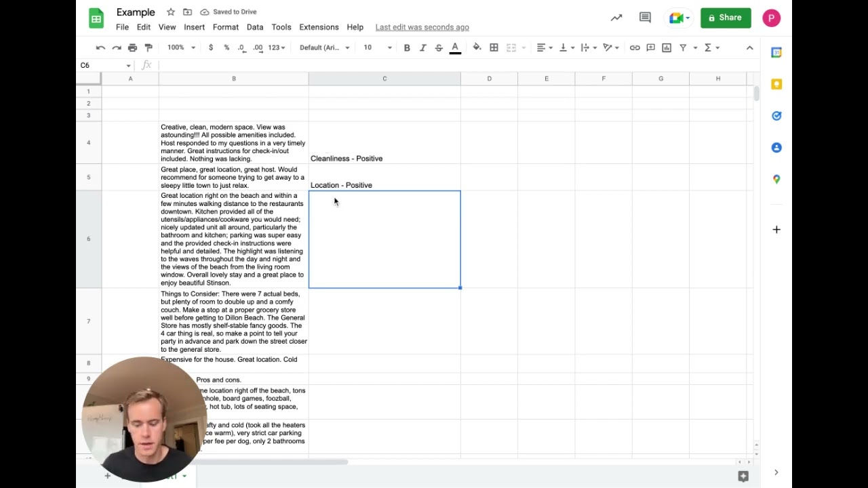Toggle italic formatting

coord(422,47)
